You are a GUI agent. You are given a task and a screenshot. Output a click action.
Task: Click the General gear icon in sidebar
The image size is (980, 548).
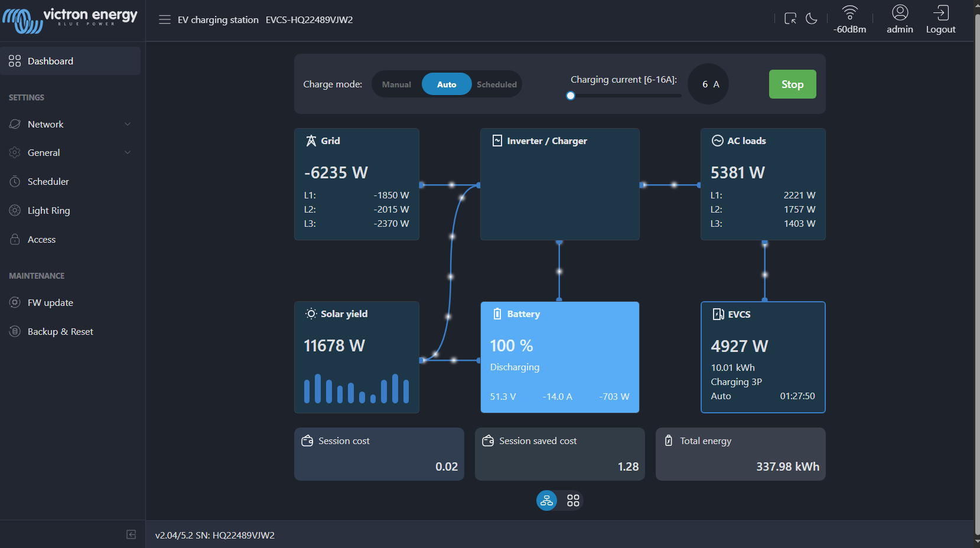tap(15, 152)
